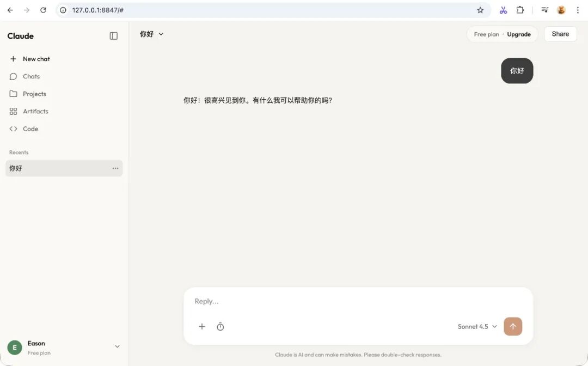This screenshot has width=588, height=366.
Task: Click the Upgrade button
Action: click(x=518, y=34)
